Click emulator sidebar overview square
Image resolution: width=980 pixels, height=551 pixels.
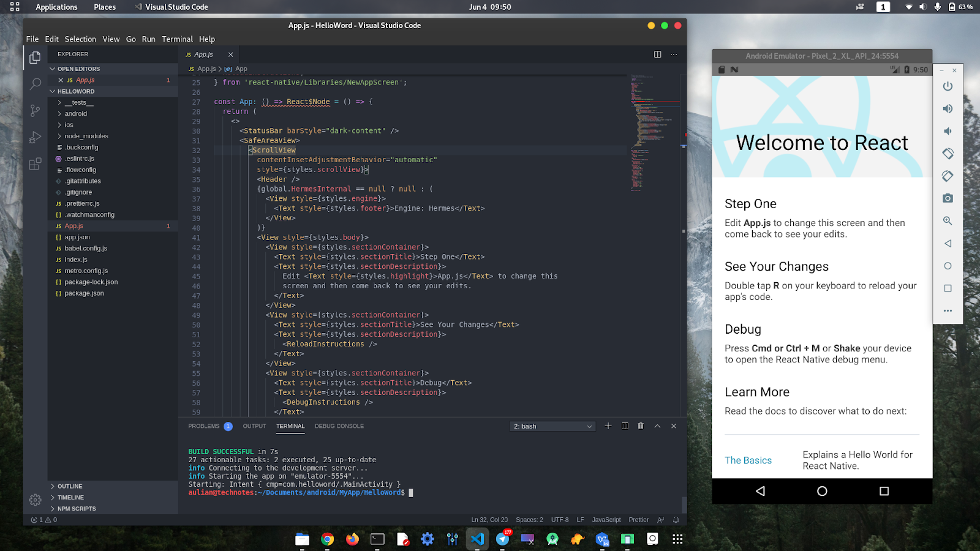[x=948, y=288]
